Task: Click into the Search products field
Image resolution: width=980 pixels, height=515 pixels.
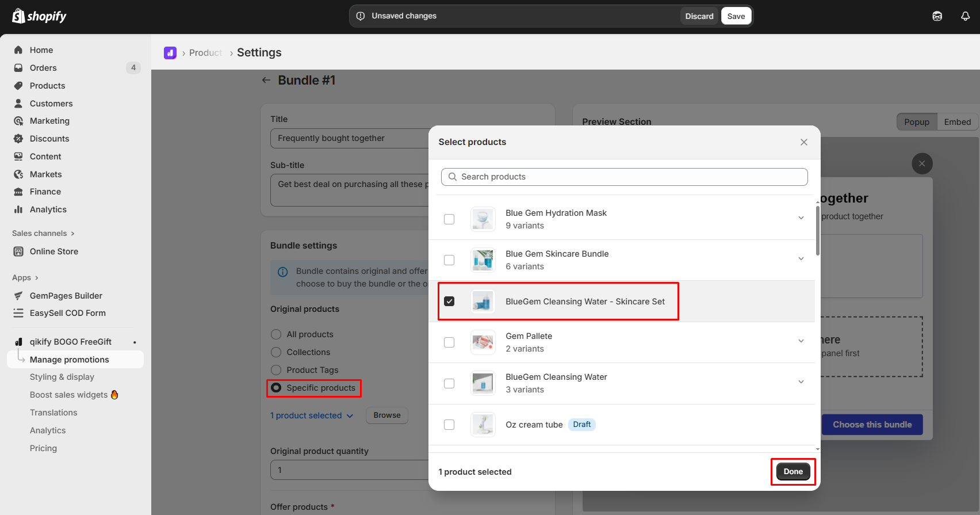Action: tap(624, 177)
